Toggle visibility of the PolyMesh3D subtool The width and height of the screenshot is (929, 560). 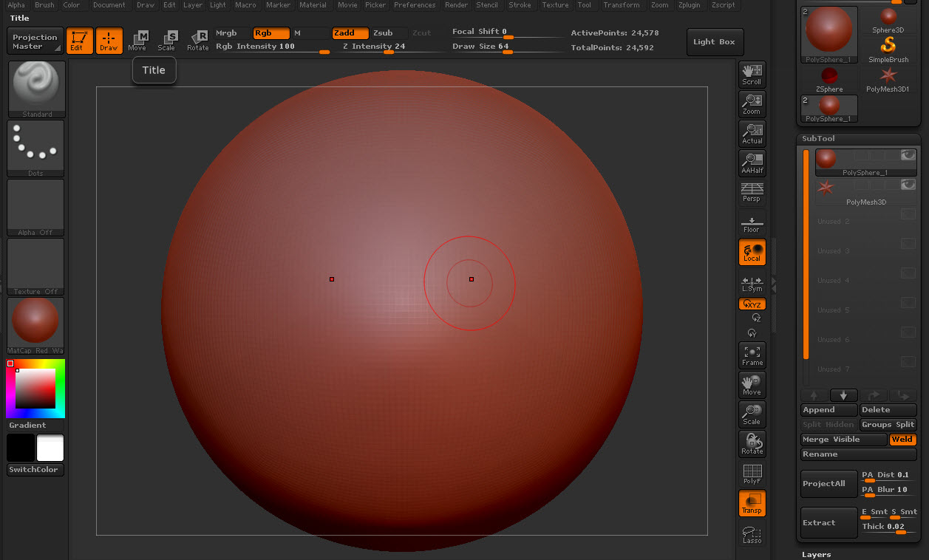(x=908, y=185)
